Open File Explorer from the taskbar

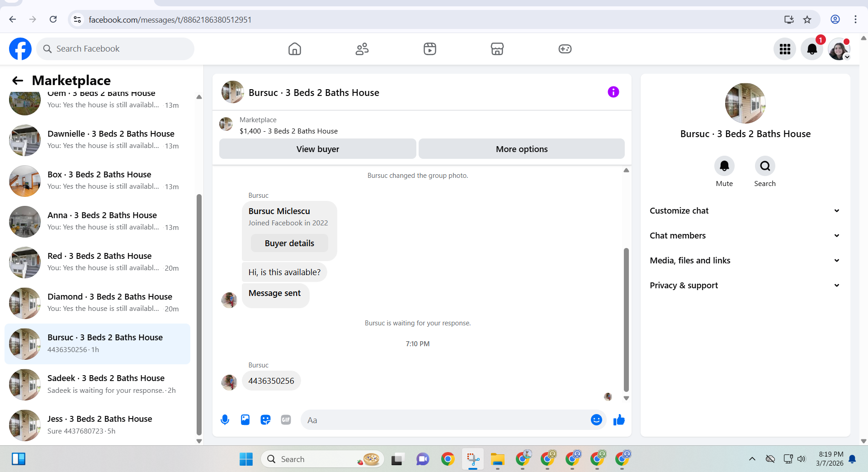coord(497,459)
